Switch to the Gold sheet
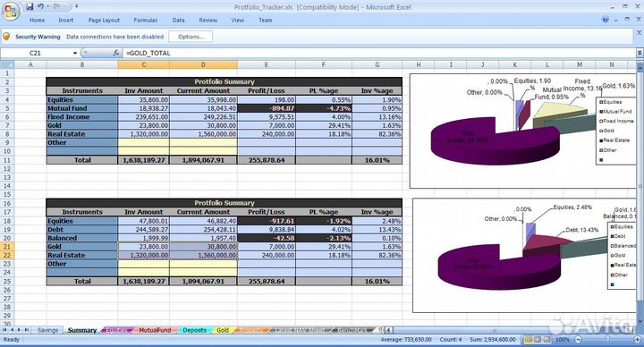The image size is (644, 347). coord(223,330)
